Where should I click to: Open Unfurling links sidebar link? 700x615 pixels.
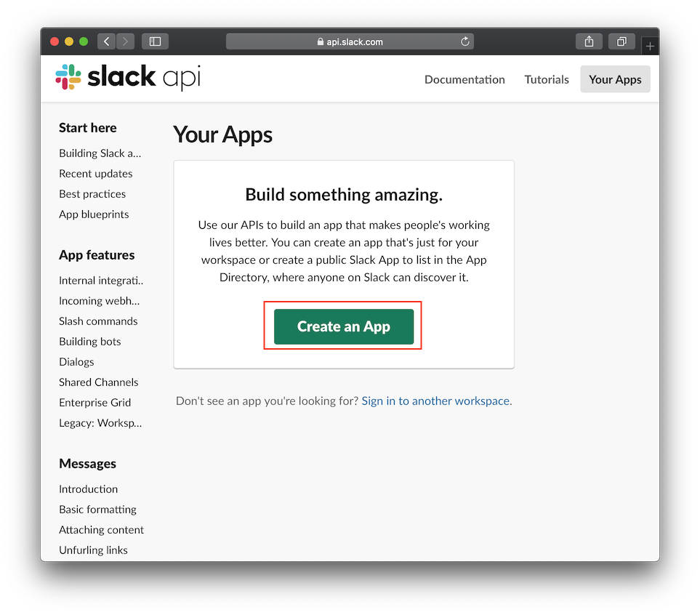click(x=93, y=550)
